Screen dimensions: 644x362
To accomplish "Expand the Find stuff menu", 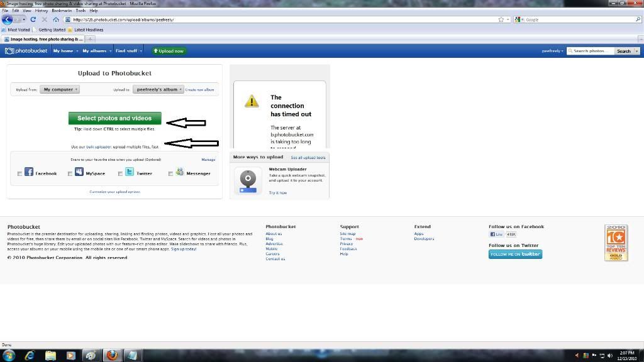I will tap(128, 51).
